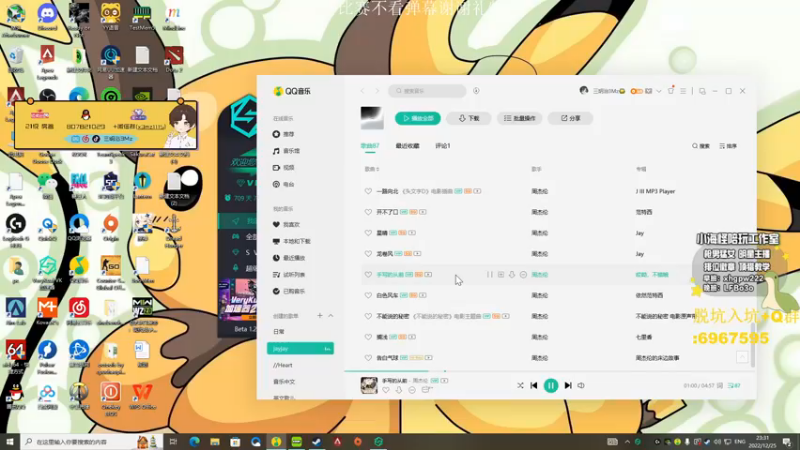This screenshot has width=800, height=450.
Task: Like the song 搁浅
Action: (368, 337)
